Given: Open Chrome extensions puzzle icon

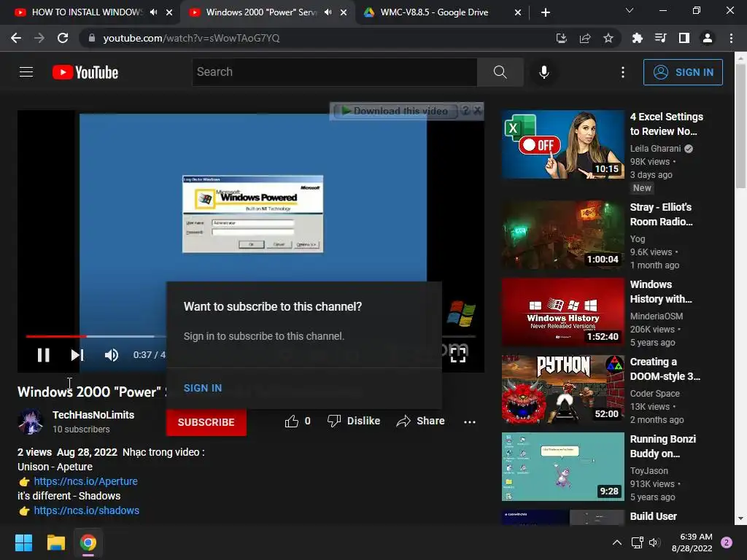Looking at the screenshot, I should [637, 38].
